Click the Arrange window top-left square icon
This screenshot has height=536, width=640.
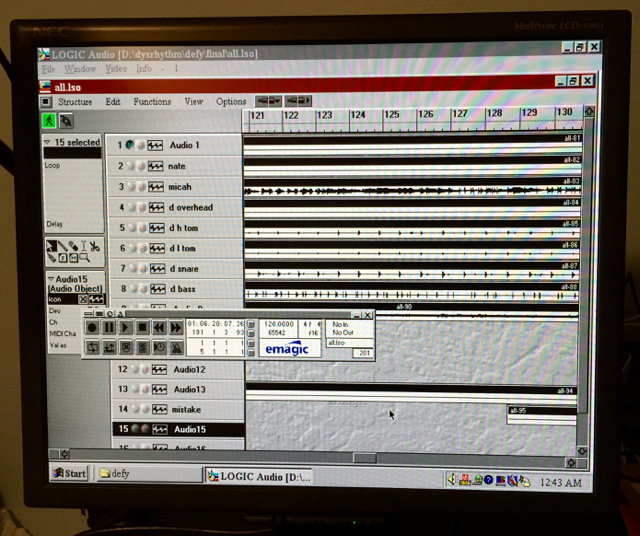click(x=46, y=101)
